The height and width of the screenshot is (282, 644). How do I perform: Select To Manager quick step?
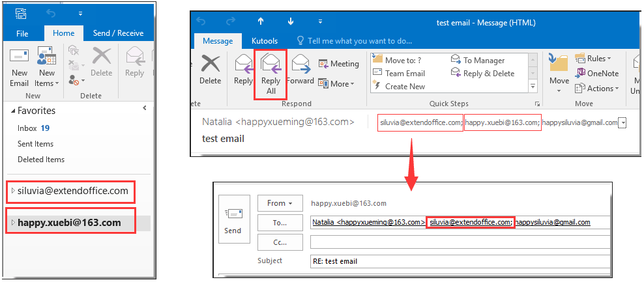tap(478, 61)
